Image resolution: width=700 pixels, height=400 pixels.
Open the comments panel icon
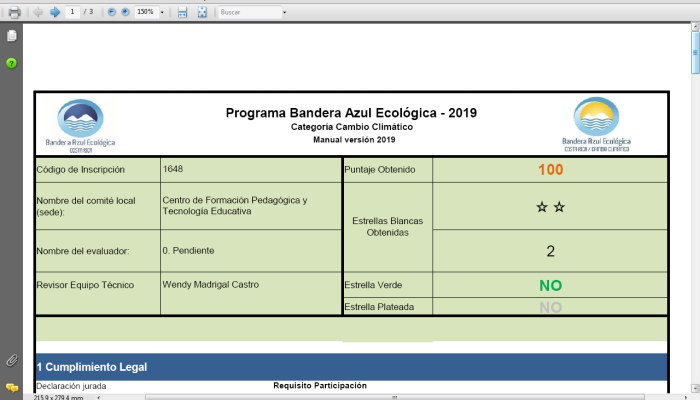point(12,386)
